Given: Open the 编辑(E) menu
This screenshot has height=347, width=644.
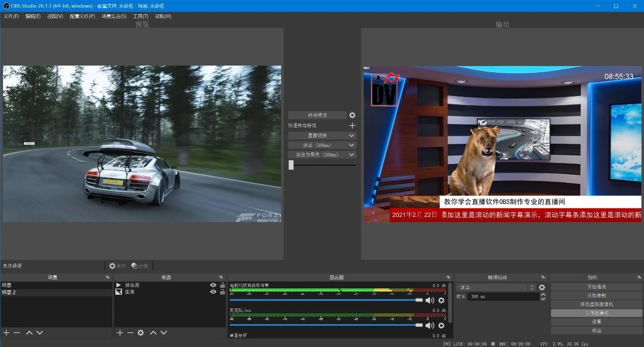Looking at the screenshot, I should coord(33,16).
